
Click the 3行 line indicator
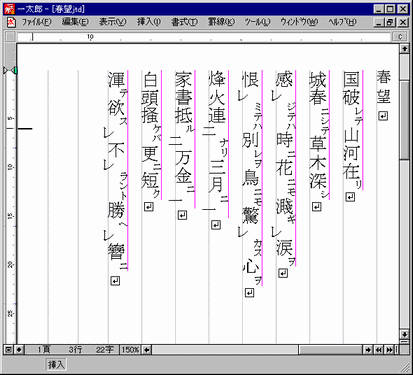point(76,350)
